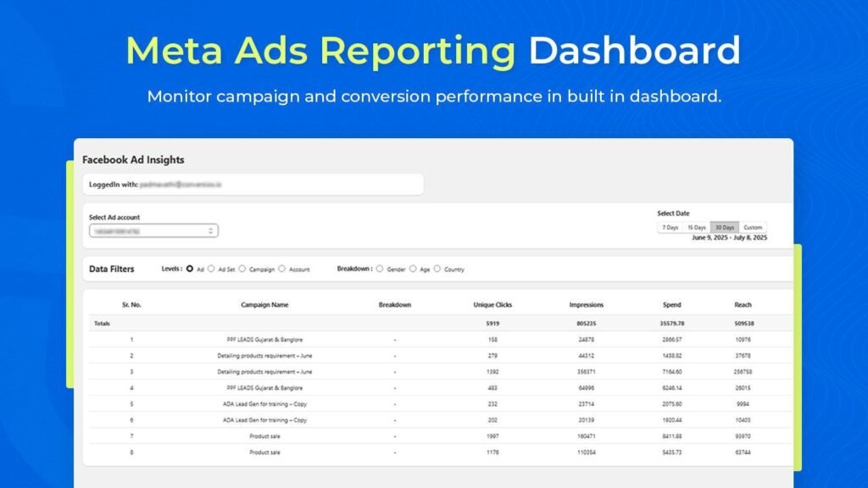Select the Ad level radio button
The width and height of the screenshot is (868, 488).
[x=189, y=269]
